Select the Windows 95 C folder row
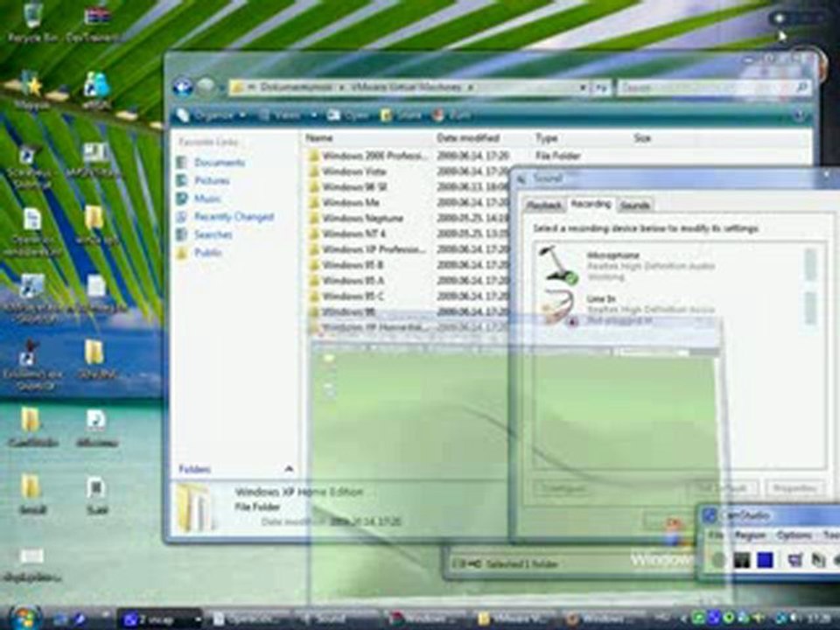 pos(407,296)
